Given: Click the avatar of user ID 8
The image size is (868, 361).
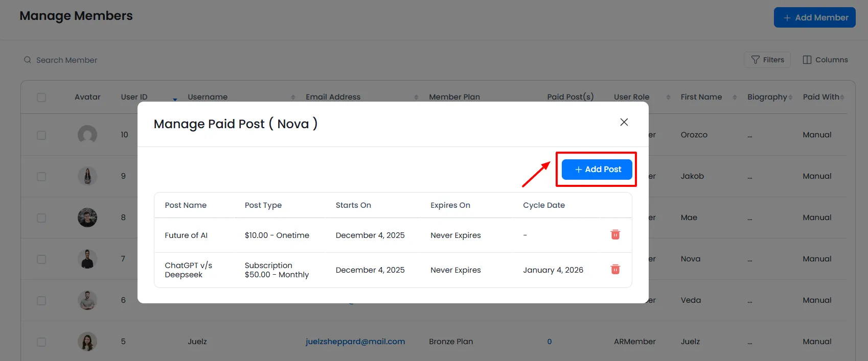Looking at the screenshot, I should point(87,218).
